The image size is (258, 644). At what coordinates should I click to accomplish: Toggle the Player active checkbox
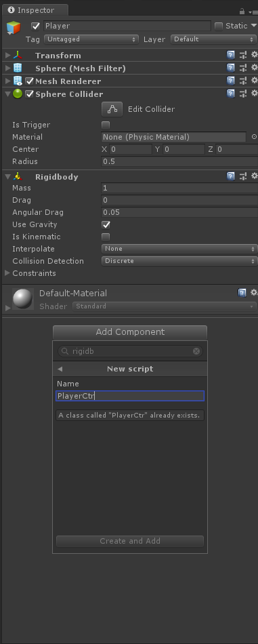click(x=36, y=26)
